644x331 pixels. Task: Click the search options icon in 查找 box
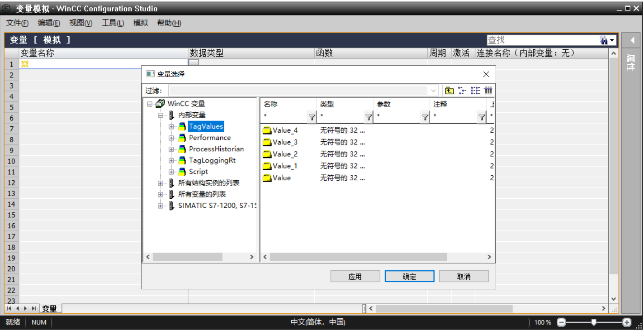click(603, 40)
